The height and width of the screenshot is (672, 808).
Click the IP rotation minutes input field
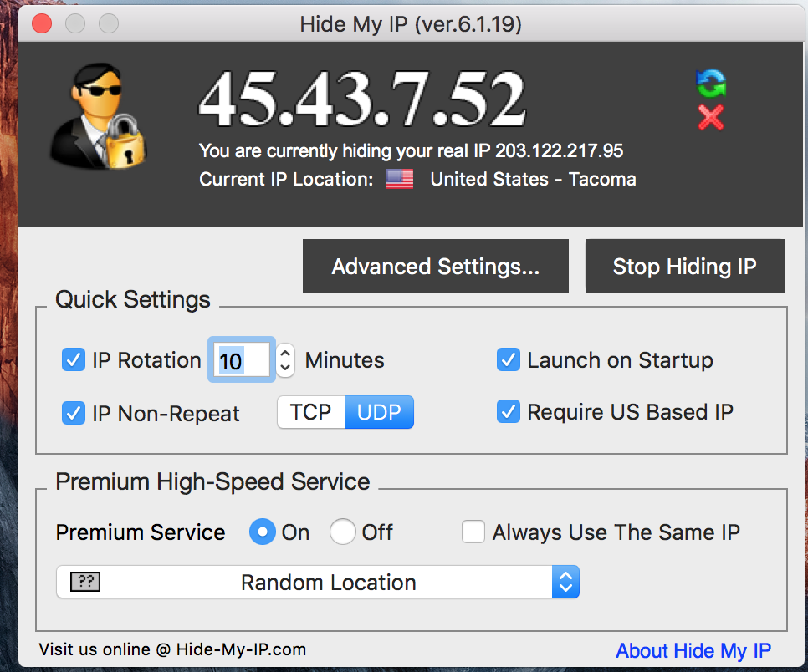pyautogui.click(x=241, y=359)
